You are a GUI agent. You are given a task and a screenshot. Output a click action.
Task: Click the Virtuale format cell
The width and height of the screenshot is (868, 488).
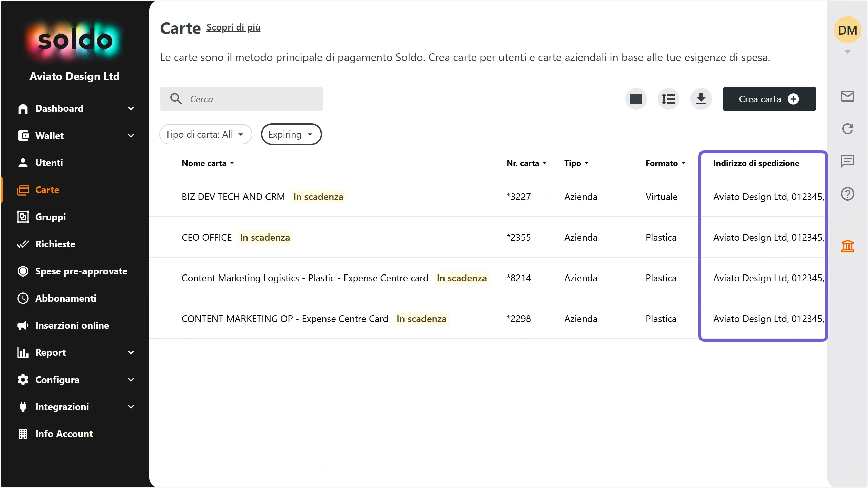(661, 197)
